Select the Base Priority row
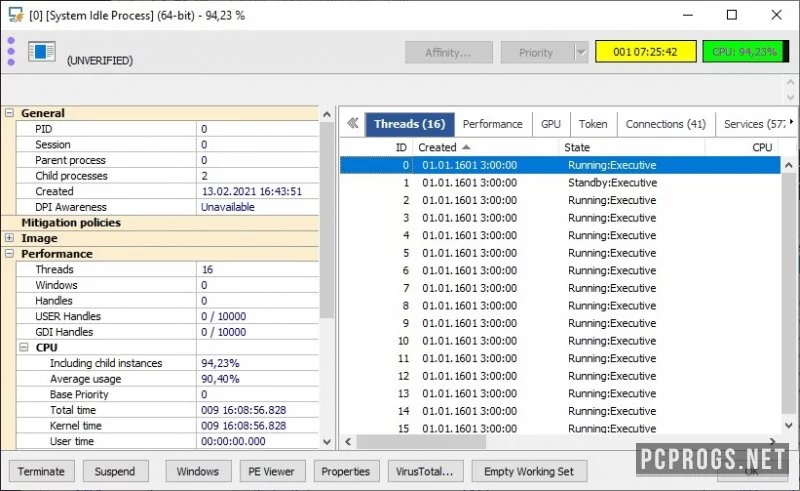The width and height of the screenshot is (800, 491). [x=167, y=394]
